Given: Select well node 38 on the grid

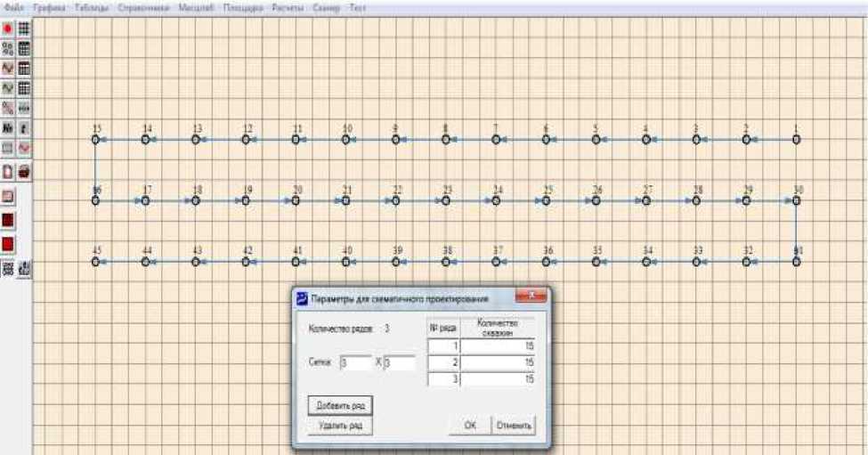Looking at the screenshot, I should pyautogui.click(x=446, y=261).
